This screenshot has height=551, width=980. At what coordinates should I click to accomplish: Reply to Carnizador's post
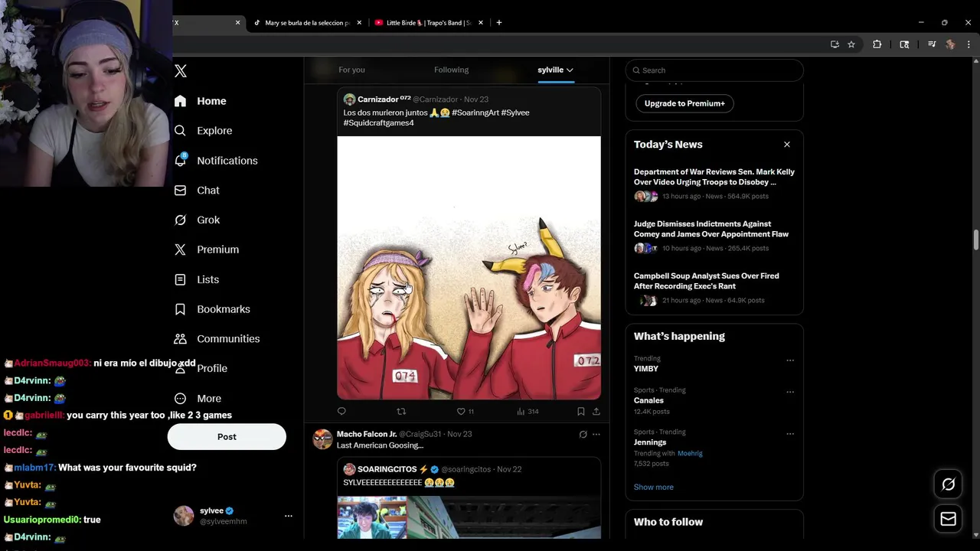[341, 412]
